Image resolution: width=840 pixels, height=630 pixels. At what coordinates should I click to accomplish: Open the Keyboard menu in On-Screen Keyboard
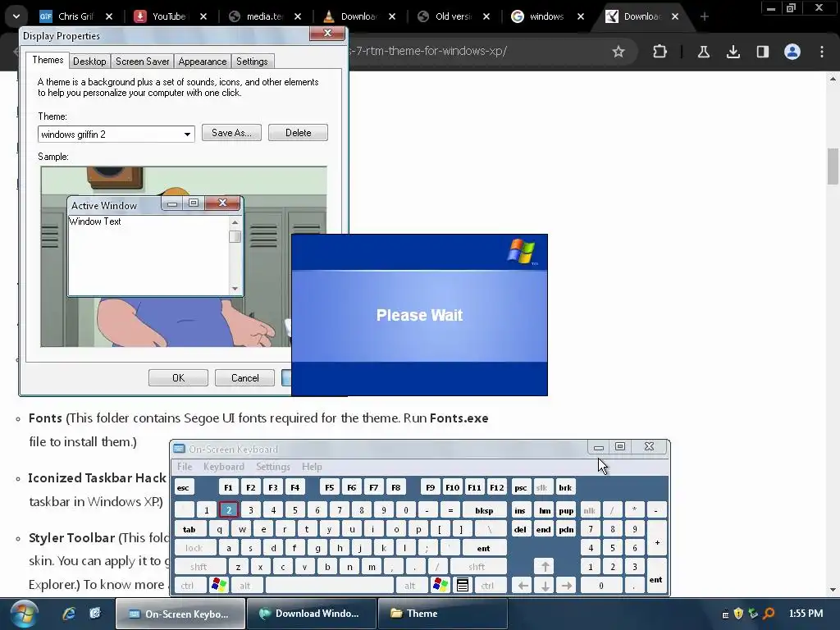(x=223, y=467)
